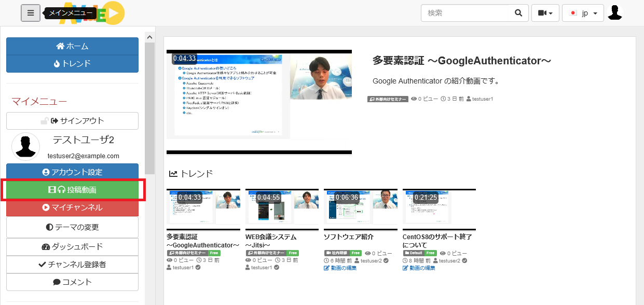Screen dimensions: 644x305
Task: Open コメント in the sidebar
Action: [72, 282]
